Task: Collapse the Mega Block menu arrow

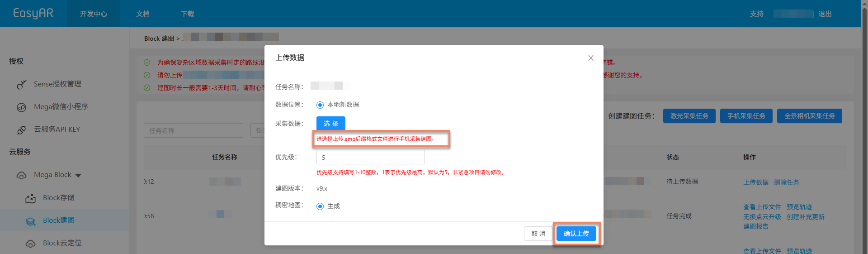Action: pos(78,176)
